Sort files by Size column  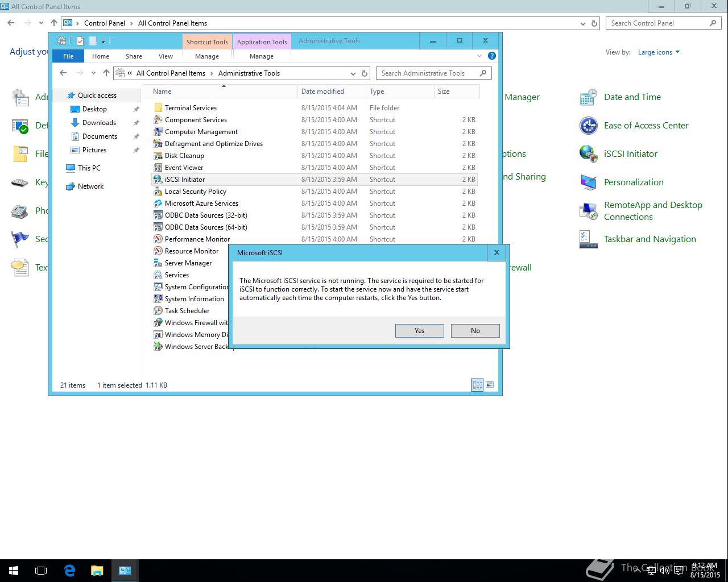click(x=457, y=92)
